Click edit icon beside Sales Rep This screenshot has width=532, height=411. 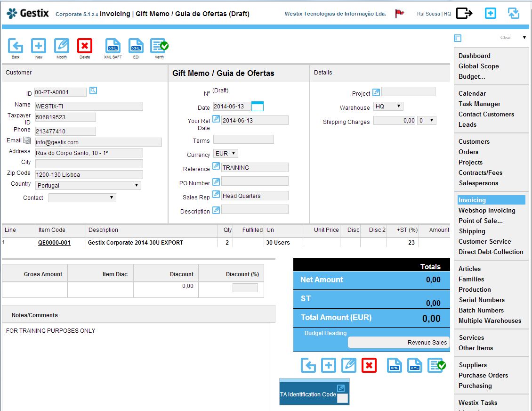216,194
